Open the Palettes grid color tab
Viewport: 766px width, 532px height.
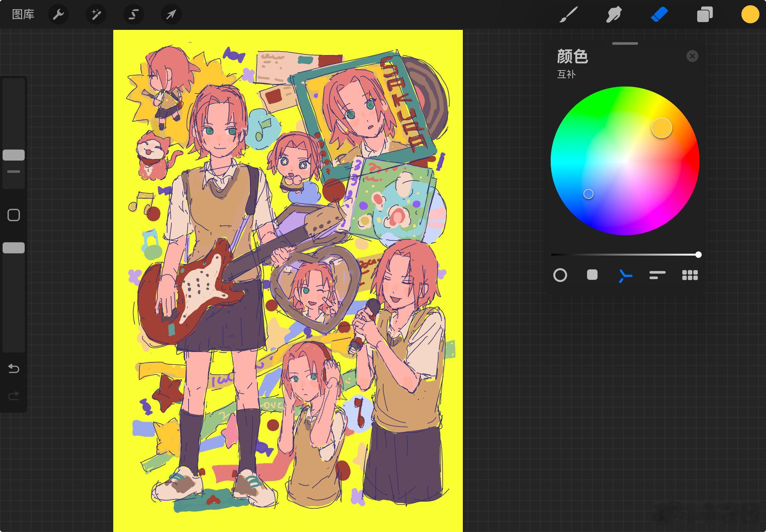pos(690,275)
